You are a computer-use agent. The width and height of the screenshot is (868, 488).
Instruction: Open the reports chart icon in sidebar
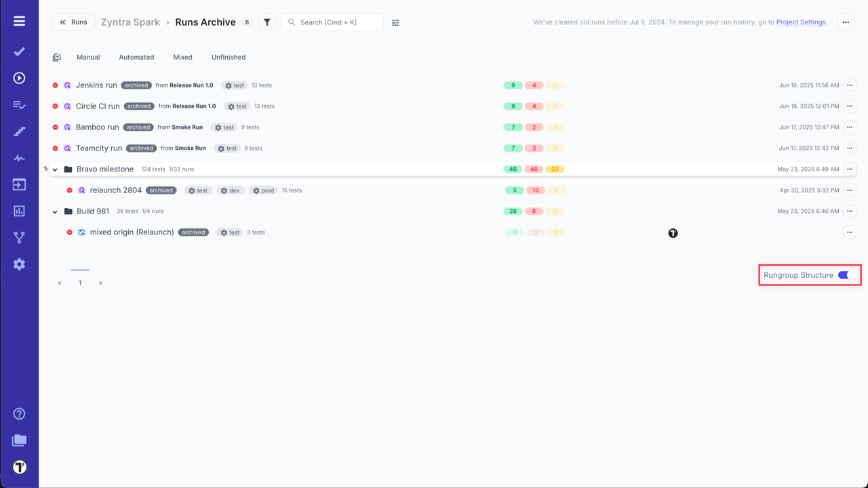pos(19,210)
